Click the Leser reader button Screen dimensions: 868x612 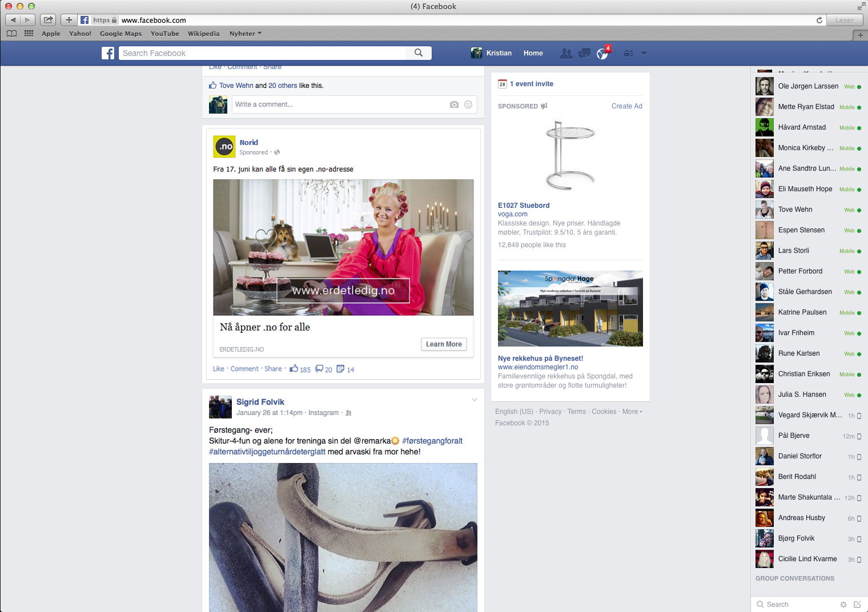click(845, 20)
